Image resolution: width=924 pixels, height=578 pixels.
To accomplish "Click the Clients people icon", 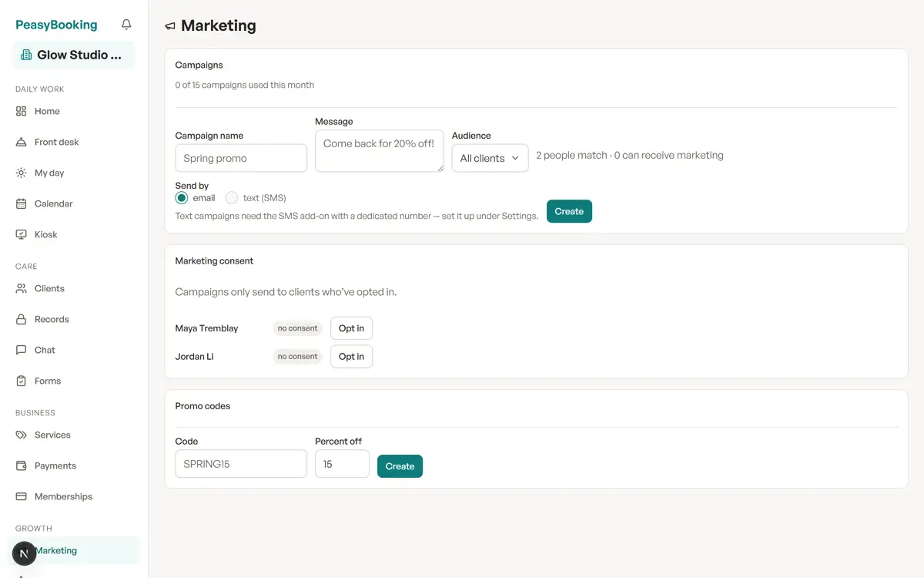I will point(22,288).
